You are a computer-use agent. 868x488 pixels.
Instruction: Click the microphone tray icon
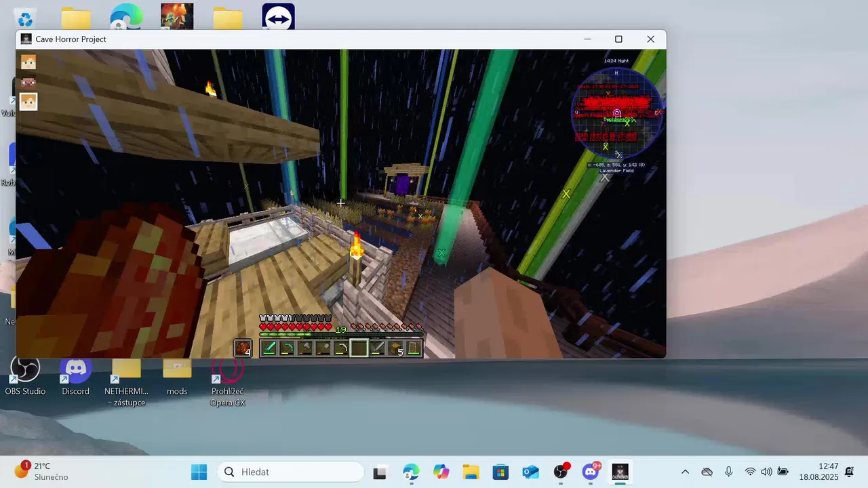point(728,472)
